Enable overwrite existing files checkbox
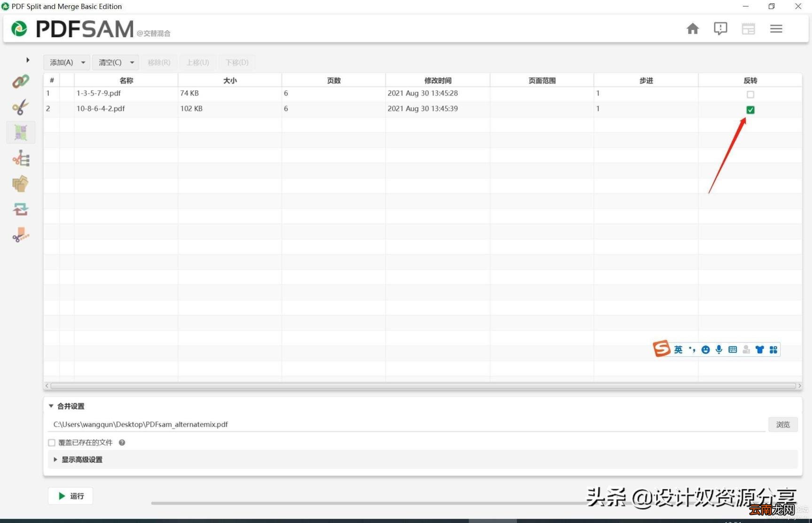Screen dimensions: 812x523 52,443
